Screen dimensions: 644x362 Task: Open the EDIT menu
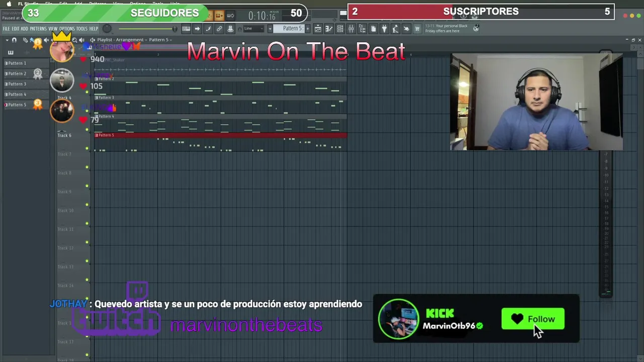pyautogui.click(x=16, y=29)
